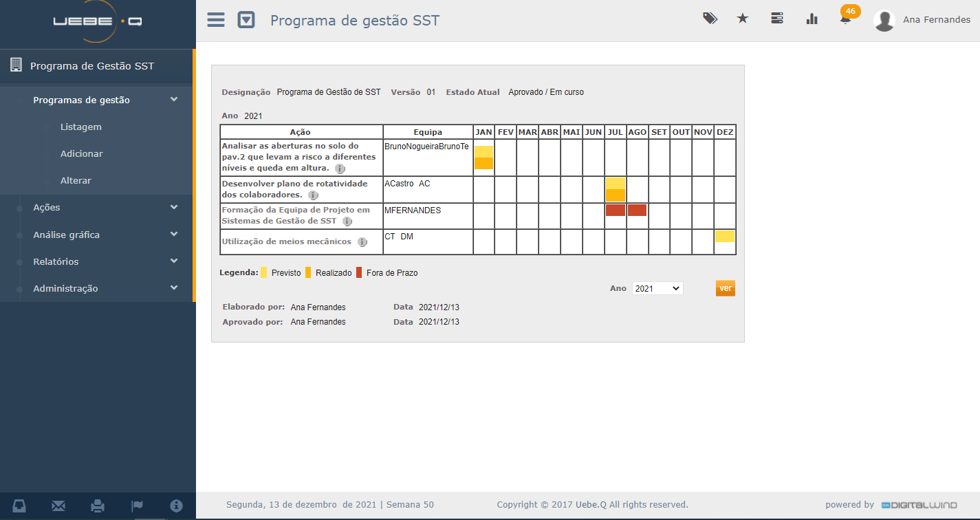Click the hamburger menu icon
The height and width of the screenshot is (520, 980).
pyautogui.click(x=216, y=19)
